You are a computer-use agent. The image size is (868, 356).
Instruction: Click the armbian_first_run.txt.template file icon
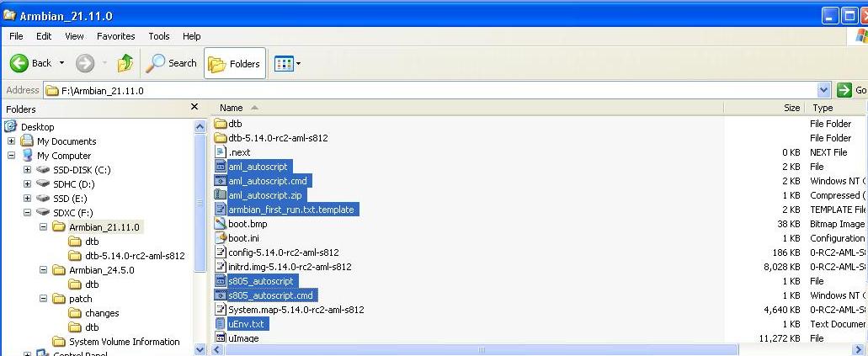[x=221, y=210]
